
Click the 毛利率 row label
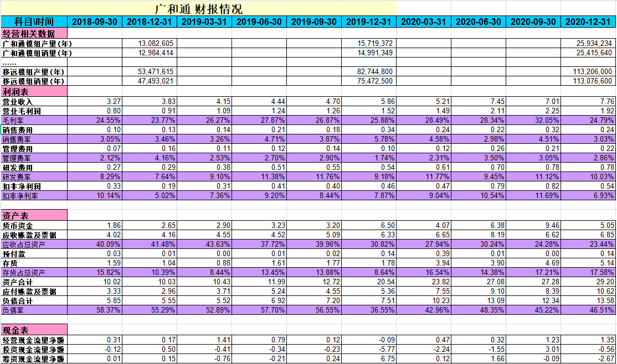click(34, 120)
